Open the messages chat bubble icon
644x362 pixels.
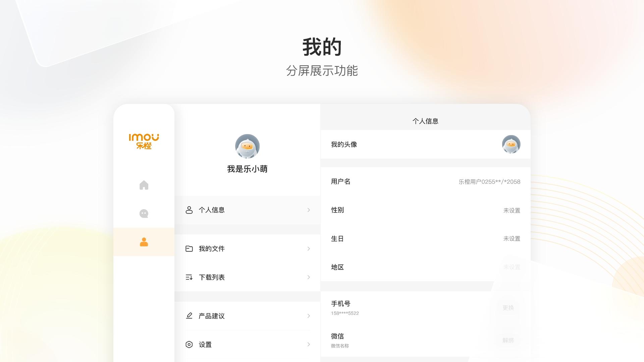coord(144,214)
